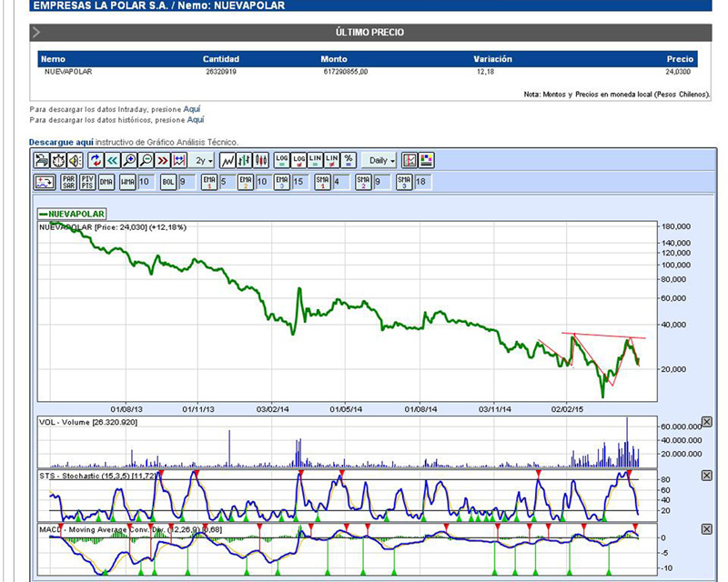Image resolution: width=728 pixels, height=582 pixels.
Task: Close the MACD indicator panel
Action: tap(706, 529)
